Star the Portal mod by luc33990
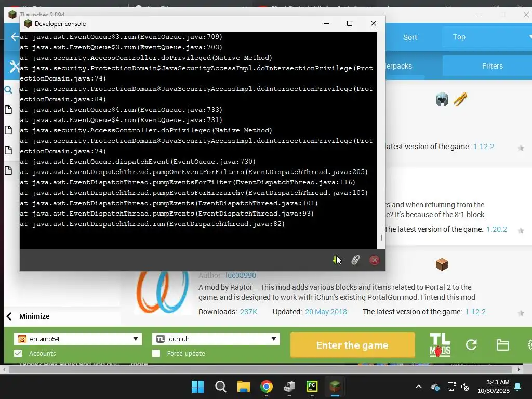The width and height of the screenshot is (532, 399). pos(521,313)
